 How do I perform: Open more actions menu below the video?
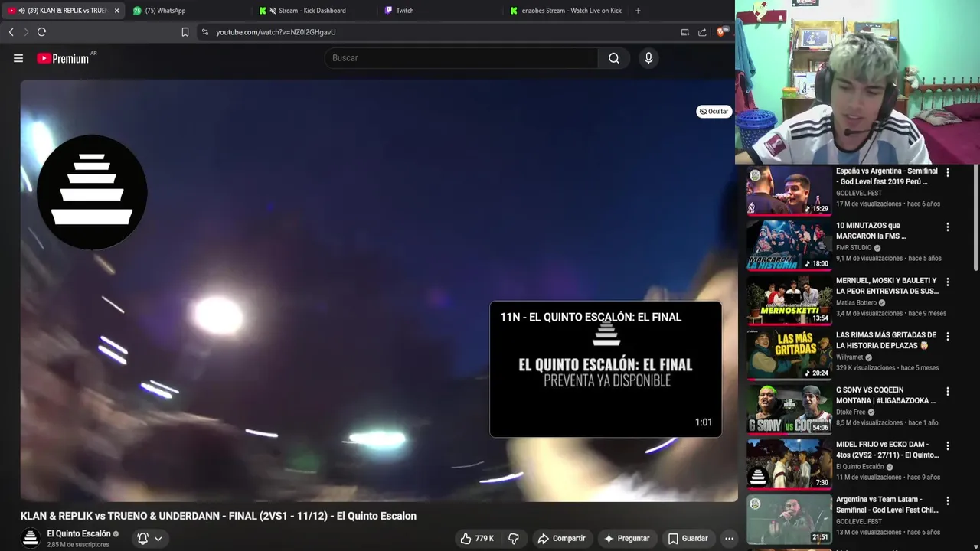(729, 539)
